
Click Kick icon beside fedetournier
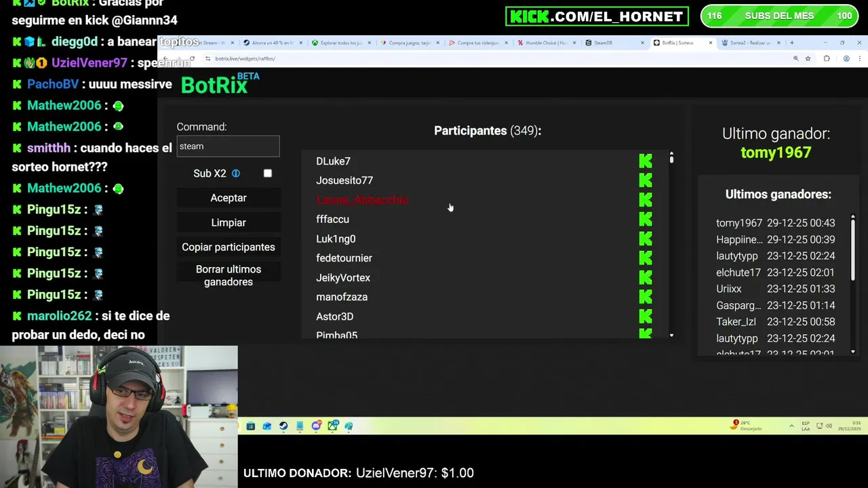click(646, 258)
